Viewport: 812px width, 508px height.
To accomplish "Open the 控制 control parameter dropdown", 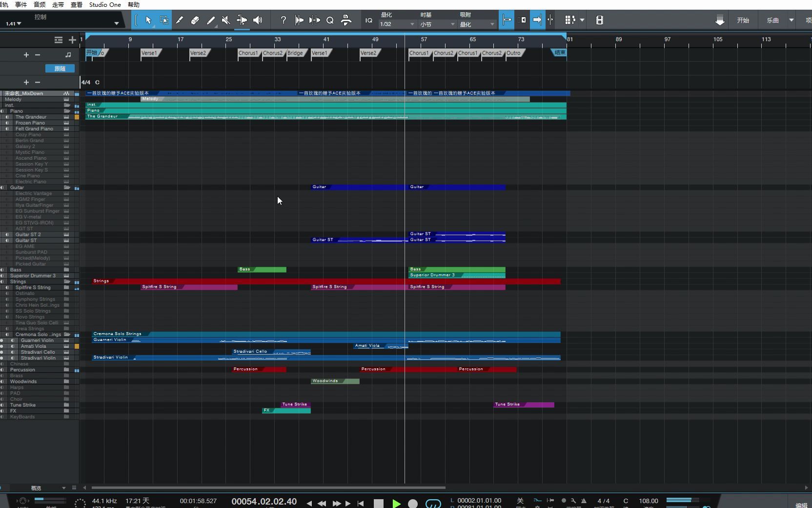I will 116,23.
